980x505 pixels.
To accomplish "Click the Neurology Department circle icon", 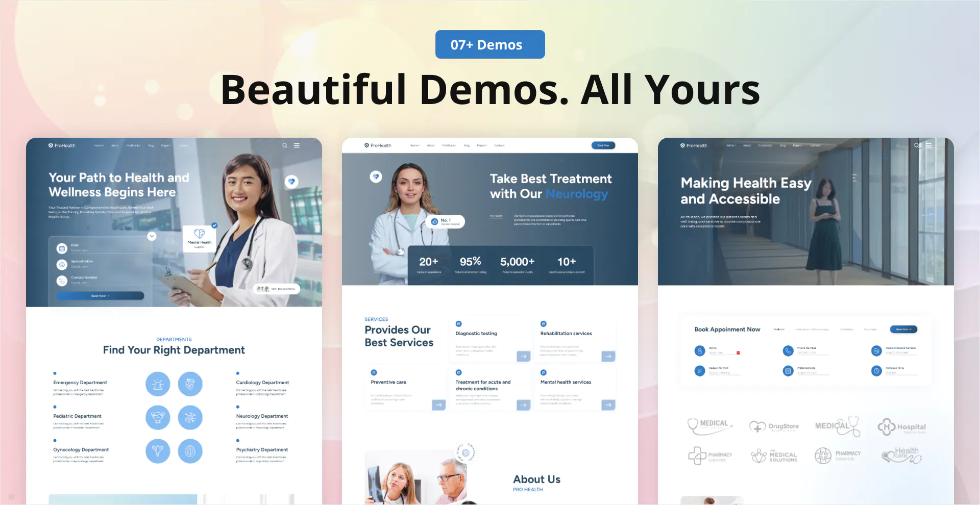I will (190, 418).
